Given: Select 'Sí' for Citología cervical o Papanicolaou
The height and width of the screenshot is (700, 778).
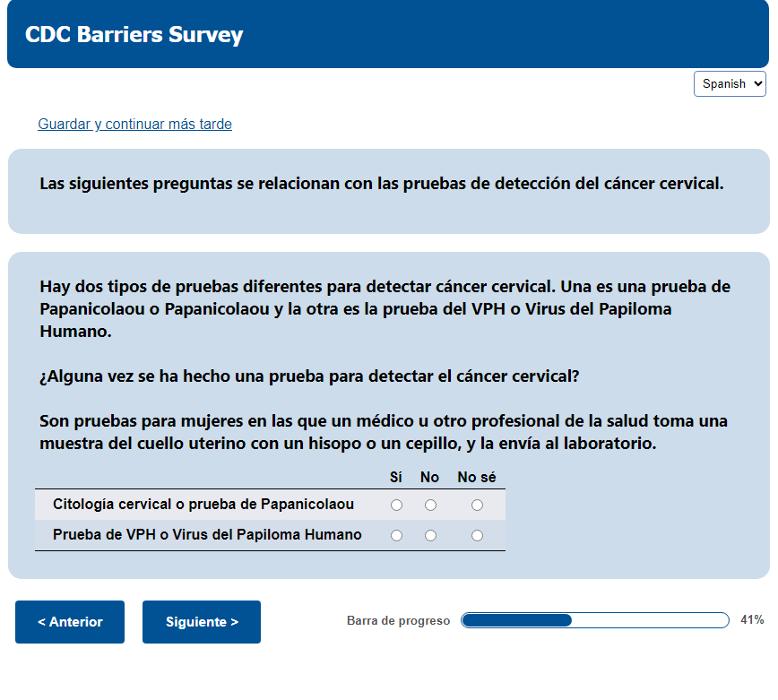Looking at the screenshot, I should (x=396, y=506).
